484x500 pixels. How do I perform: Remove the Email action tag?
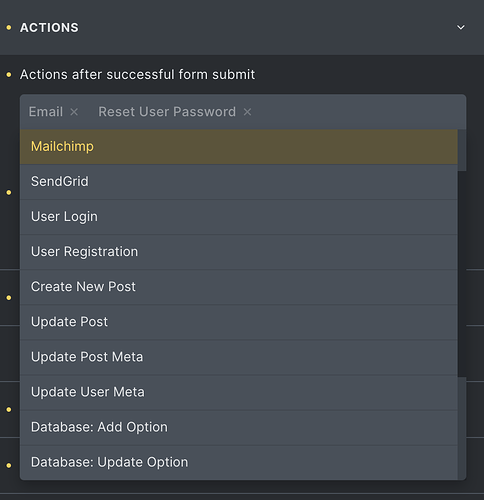coord(74,112)
